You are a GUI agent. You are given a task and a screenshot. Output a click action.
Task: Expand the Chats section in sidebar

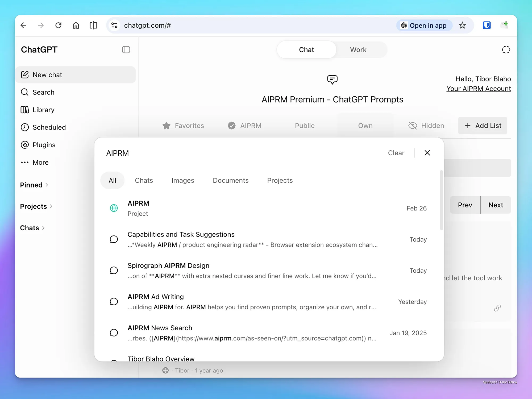pyautogui.click(x=32, y=228)
